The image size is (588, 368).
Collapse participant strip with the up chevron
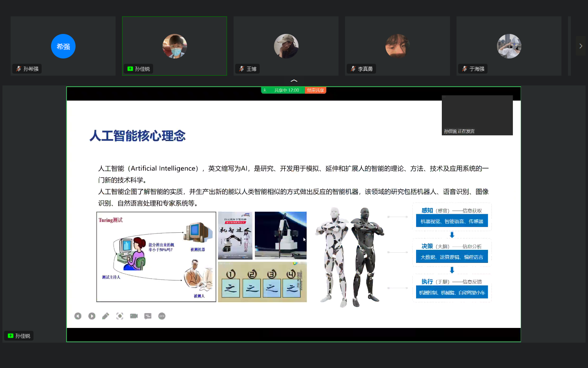(294, 81)
